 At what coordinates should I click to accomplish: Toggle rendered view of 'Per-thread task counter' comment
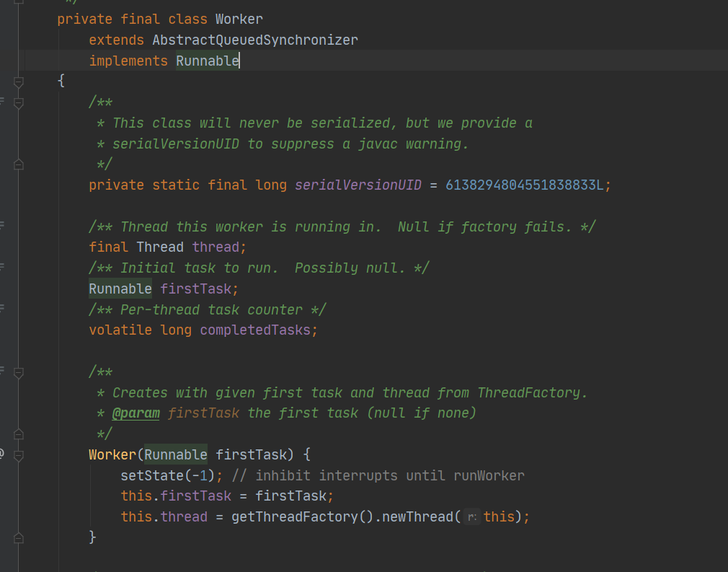pos(2,309)
